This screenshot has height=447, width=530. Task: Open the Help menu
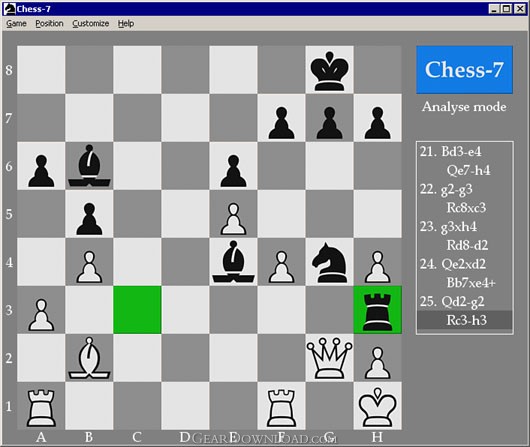click(126, 24)
